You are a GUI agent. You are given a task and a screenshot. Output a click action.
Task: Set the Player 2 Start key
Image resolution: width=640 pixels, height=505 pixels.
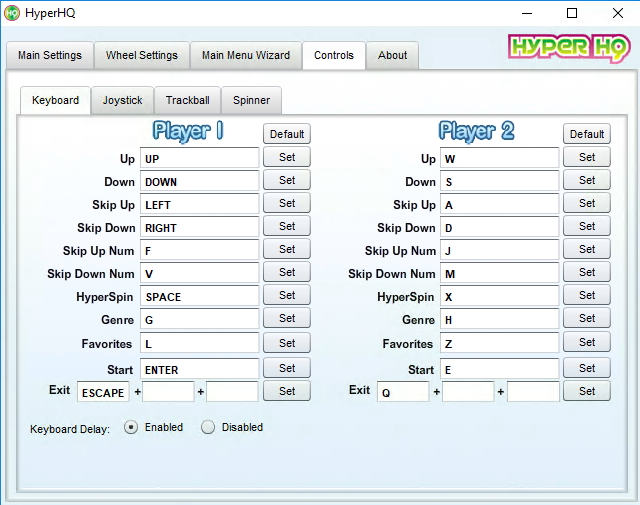(587, 368)
